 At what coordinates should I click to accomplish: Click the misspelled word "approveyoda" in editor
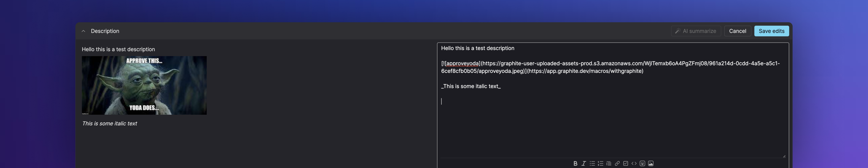click(462, 63)
